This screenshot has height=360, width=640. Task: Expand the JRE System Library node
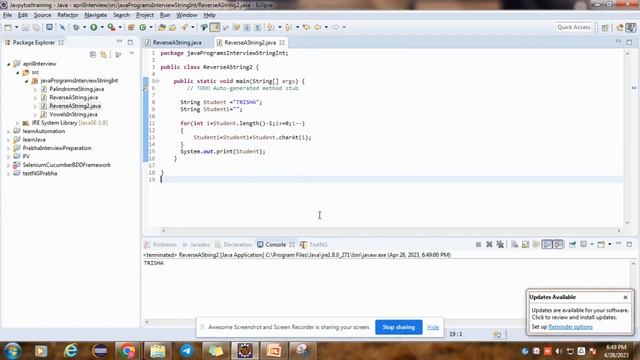pyautogui.click(x=17, y=123)
